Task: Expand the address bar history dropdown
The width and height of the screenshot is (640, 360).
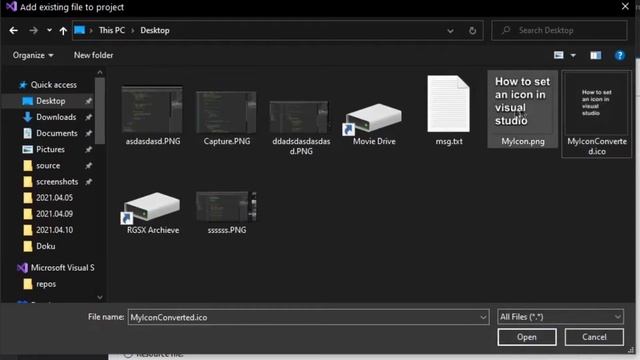Action: coord(450,31)
